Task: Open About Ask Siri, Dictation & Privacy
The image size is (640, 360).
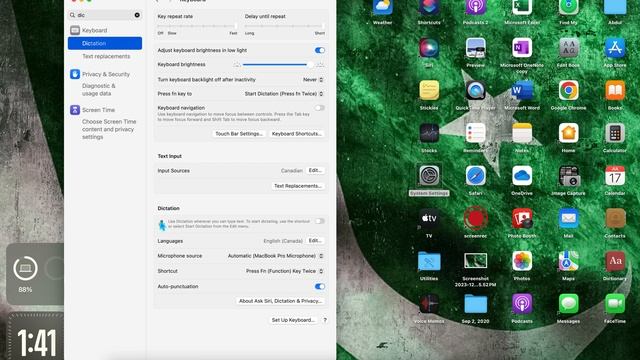Action: coord(280,301)
